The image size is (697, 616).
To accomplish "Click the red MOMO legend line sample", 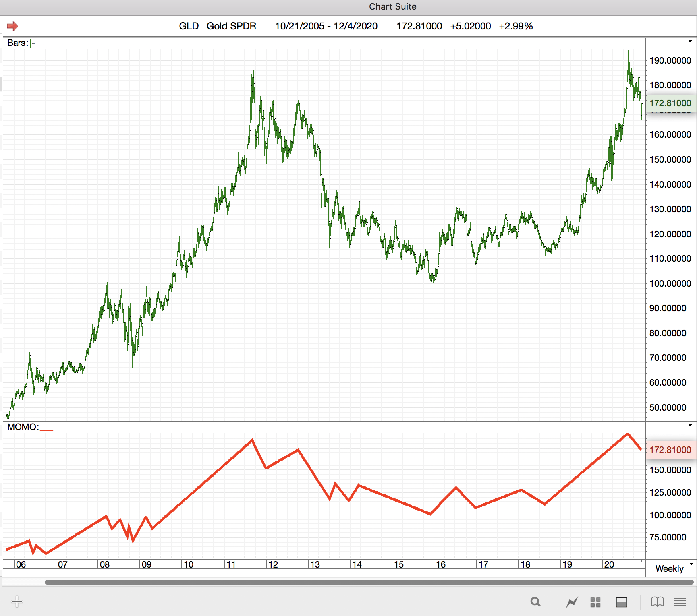I will click(x=47, y=430).
